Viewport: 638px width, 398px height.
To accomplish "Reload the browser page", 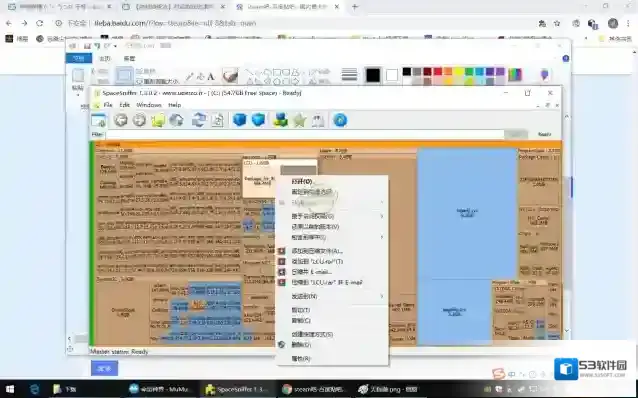I will click(x=39, y=23).
